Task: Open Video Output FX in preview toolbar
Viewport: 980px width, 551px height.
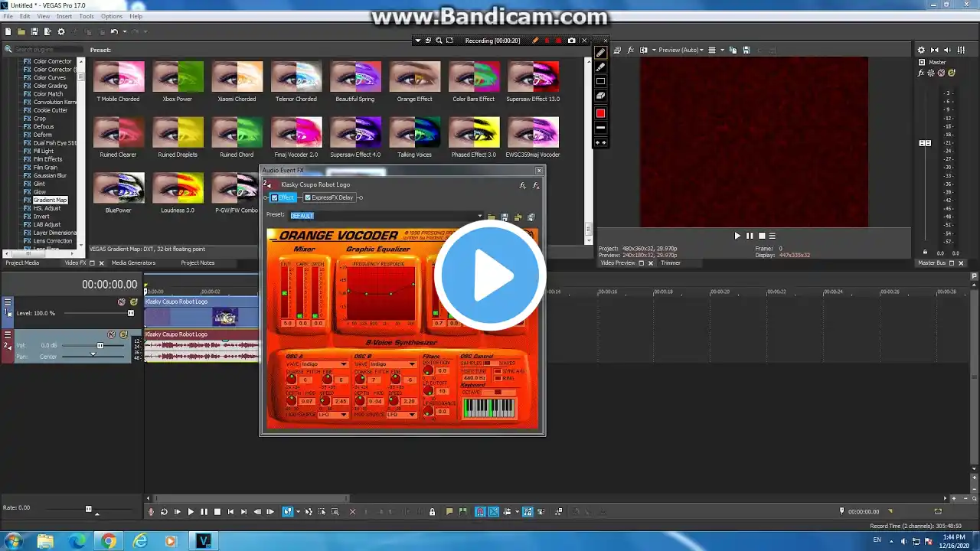Action: (631, 50)
